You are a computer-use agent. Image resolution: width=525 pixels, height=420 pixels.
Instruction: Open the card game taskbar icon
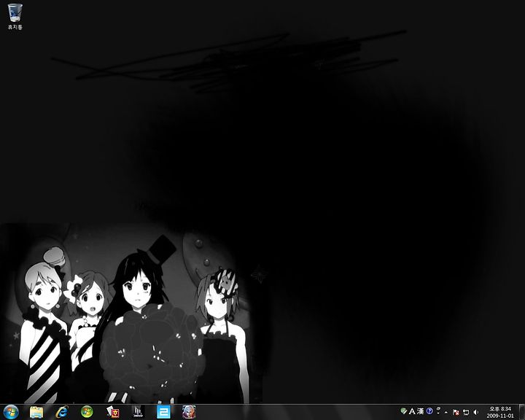click(113, 412)
